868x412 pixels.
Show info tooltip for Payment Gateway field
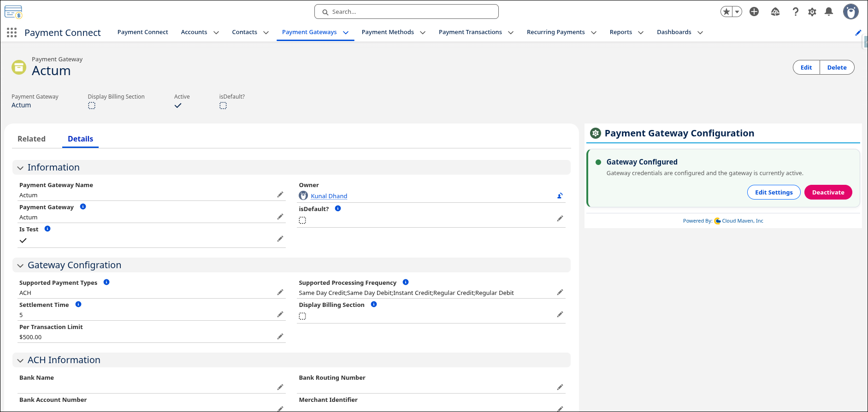pos(83,206)
